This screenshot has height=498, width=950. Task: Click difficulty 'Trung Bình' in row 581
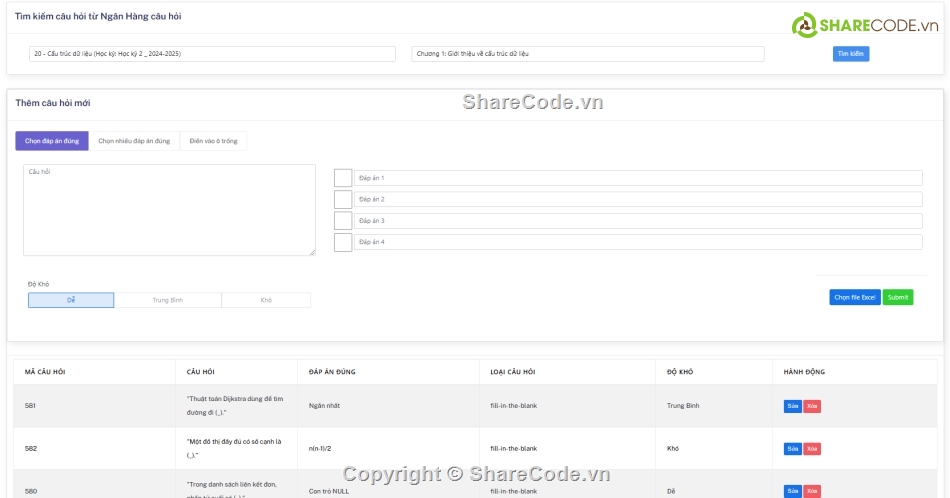[683, 406]
